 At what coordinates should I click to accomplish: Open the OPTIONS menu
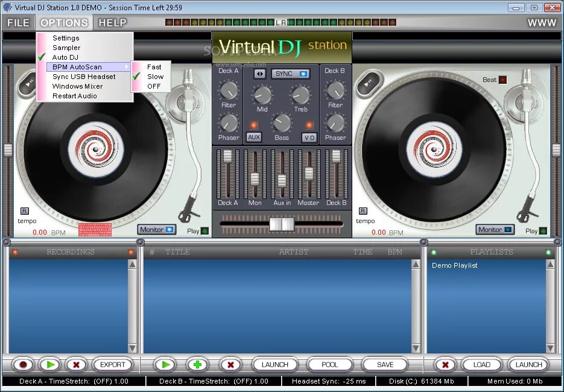pyautogui.click(x=64, y=23)
